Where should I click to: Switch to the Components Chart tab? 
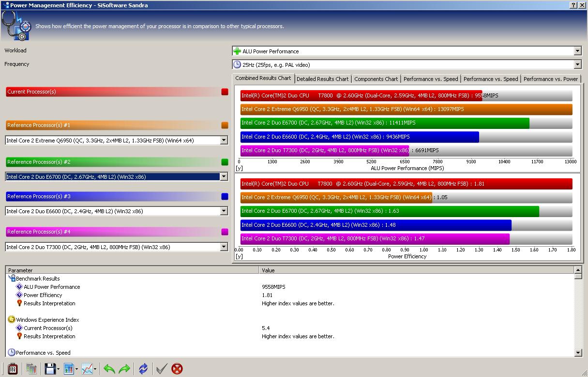376,79
